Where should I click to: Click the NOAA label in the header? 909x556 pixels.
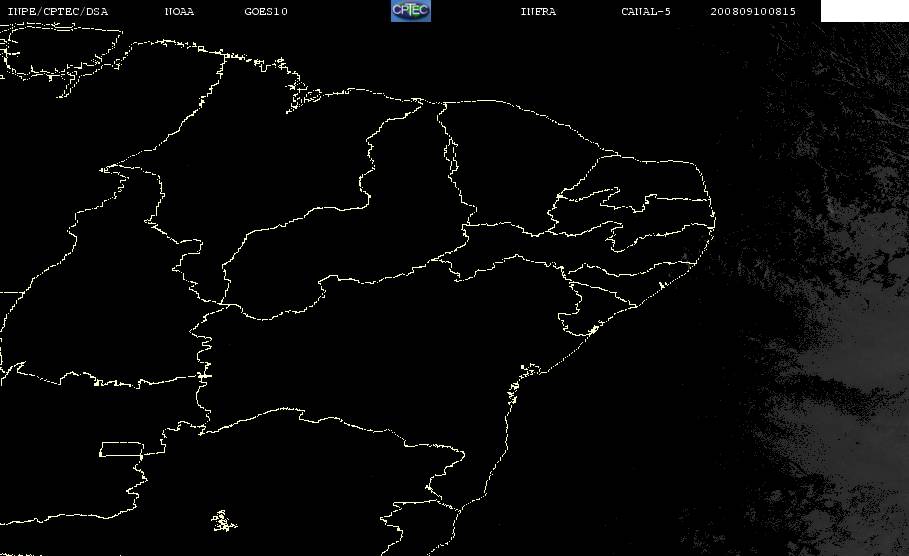[179, 12]
